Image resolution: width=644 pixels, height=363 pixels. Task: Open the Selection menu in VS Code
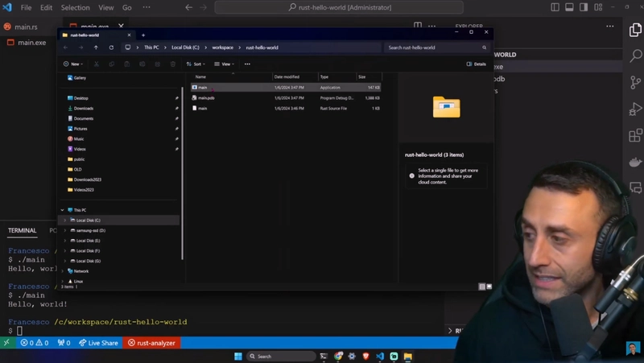tap(75, 7)
